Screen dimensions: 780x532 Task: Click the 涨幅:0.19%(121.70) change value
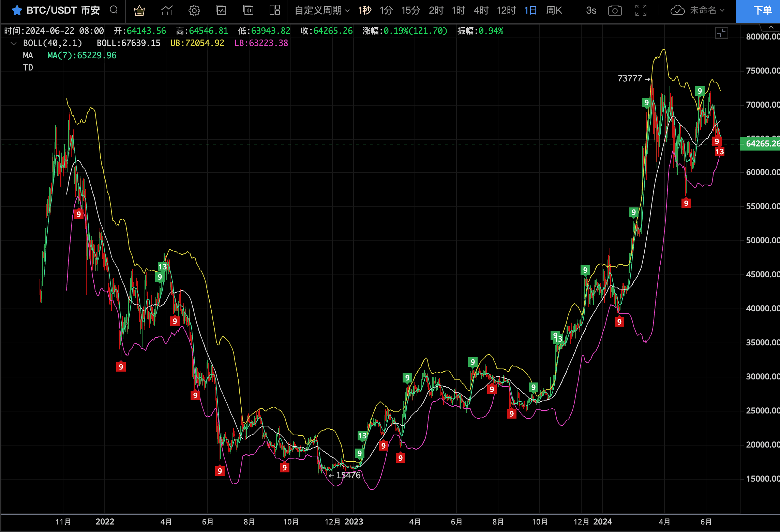405,31
